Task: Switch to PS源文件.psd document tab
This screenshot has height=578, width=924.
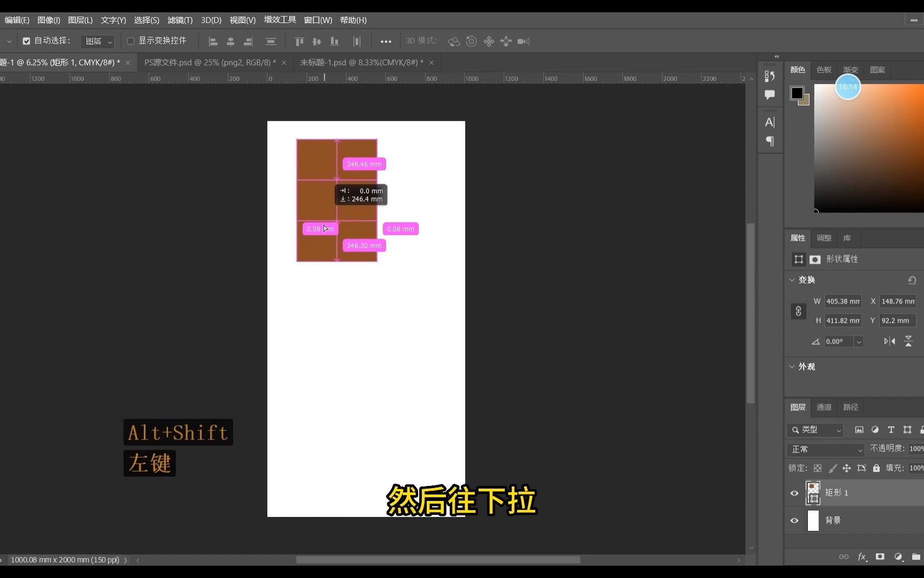Action: 210,63
